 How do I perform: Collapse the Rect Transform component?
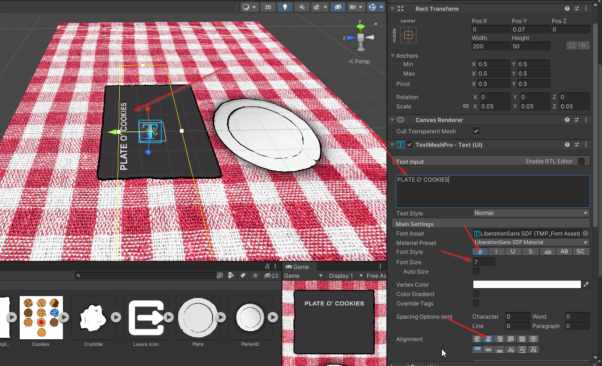point(392,8)
